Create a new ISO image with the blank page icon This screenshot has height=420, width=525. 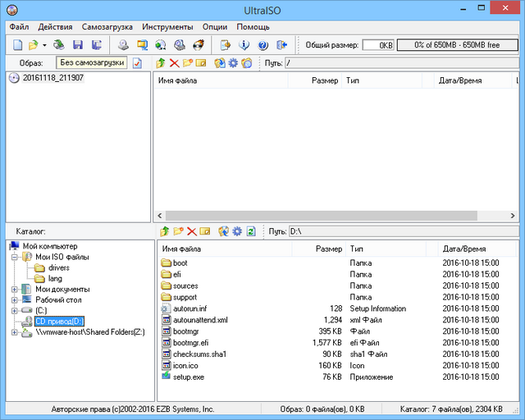click(17, 44)
